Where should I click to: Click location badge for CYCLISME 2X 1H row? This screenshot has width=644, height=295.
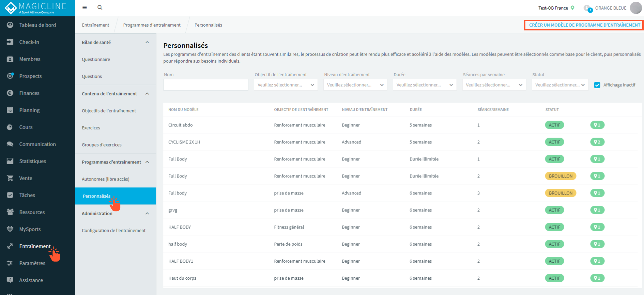[597, 142]
